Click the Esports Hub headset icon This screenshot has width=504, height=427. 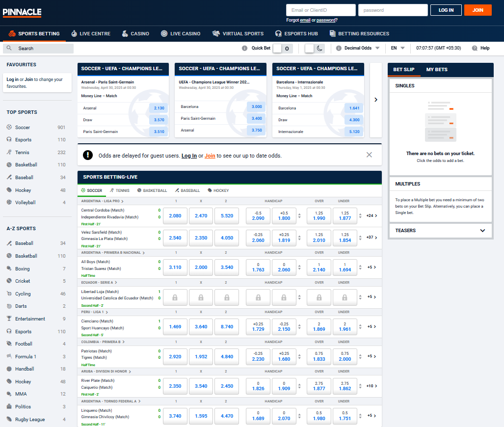click(x=278, y=33)
